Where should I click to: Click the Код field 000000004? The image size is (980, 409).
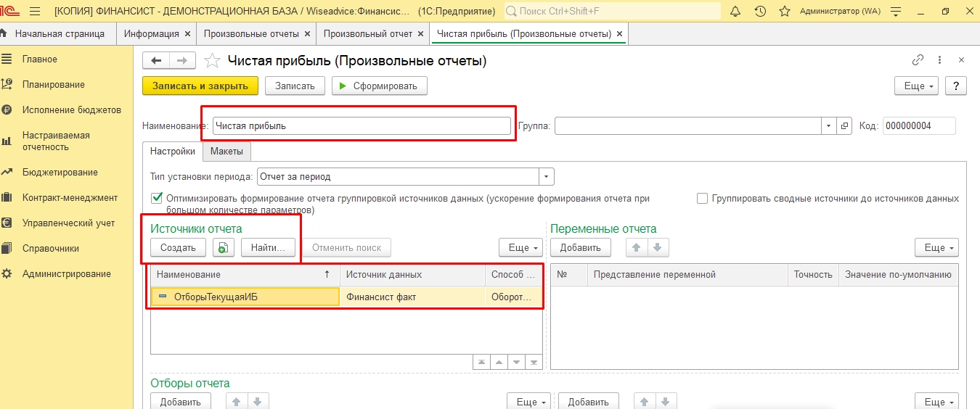[x=919, y=125]
